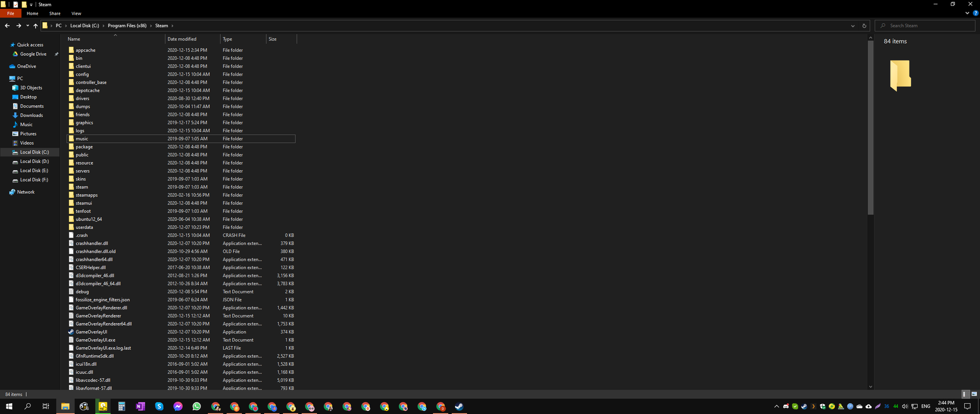Refresh the Steam folder view

click(864, 26)
